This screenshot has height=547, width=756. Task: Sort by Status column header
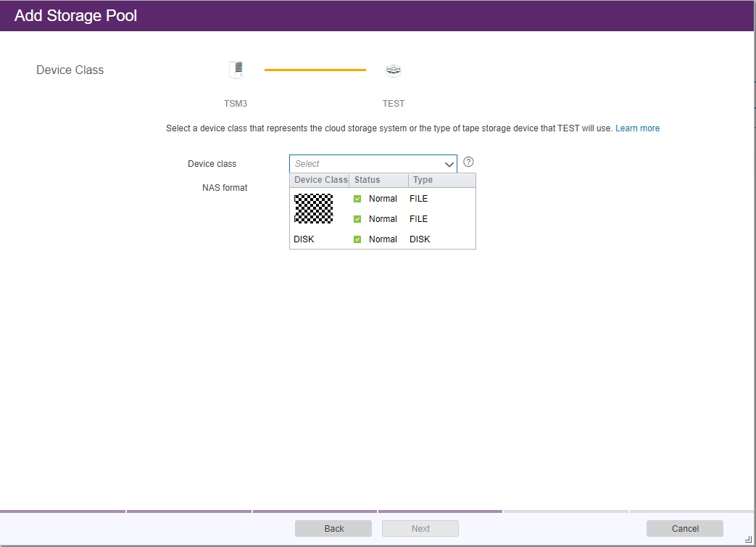(378, 180)
